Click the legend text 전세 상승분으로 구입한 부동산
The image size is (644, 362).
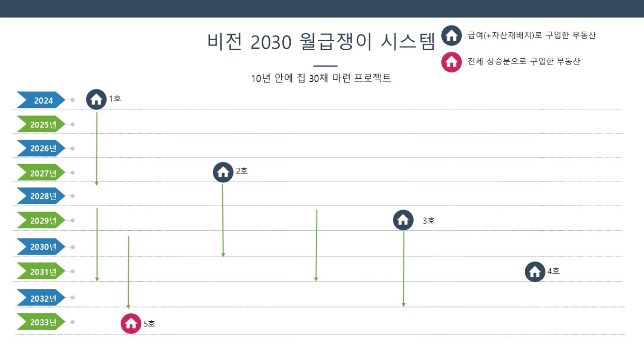coord(524,61)
